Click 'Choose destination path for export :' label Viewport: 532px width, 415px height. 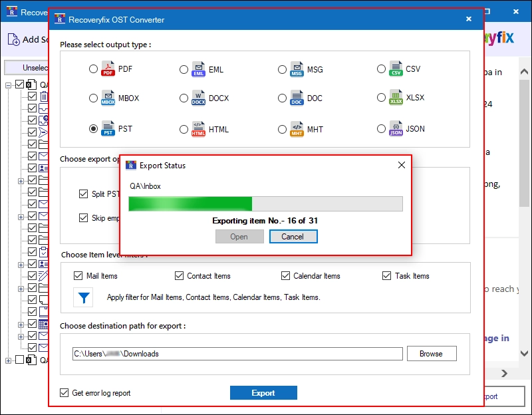tap(123, 326)
